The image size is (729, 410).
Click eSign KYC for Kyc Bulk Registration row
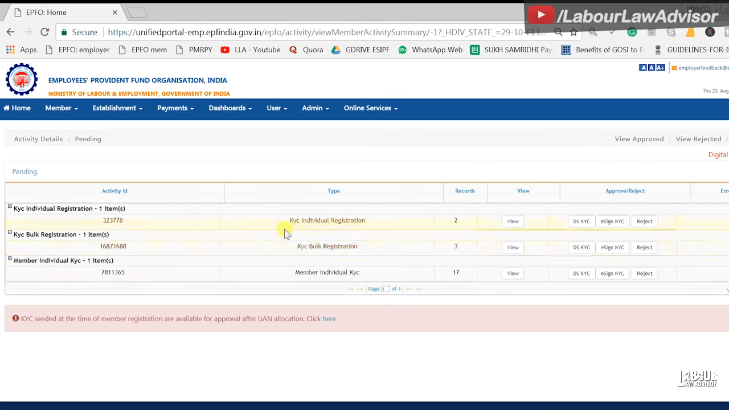tap(612, 247)
